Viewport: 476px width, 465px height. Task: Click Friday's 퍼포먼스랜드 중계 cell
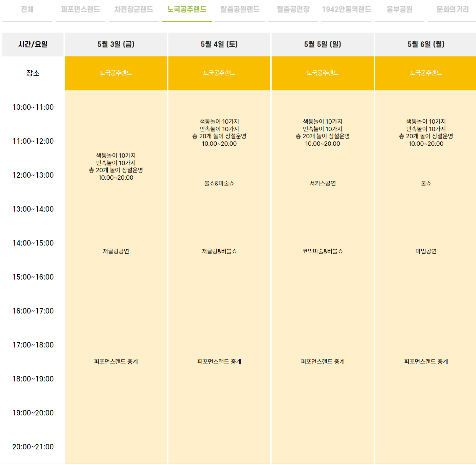click(x=115, y=362)
